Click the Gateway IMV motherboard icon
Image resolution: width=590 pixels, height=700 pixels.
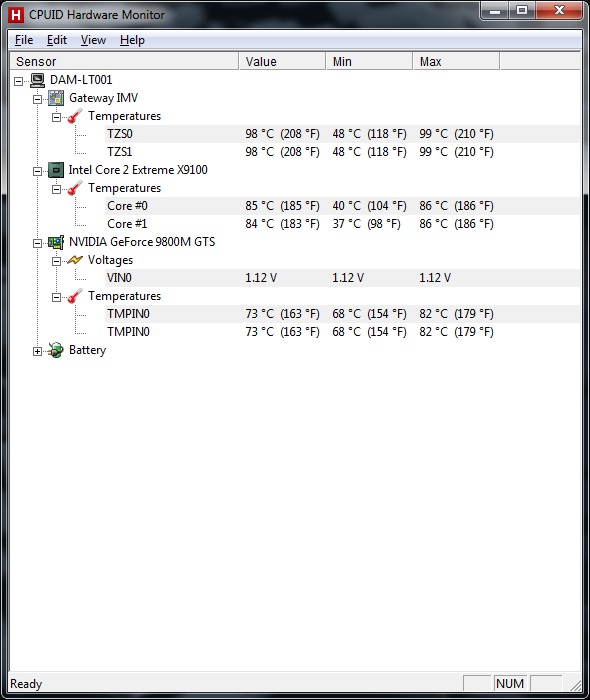point(56,98)
